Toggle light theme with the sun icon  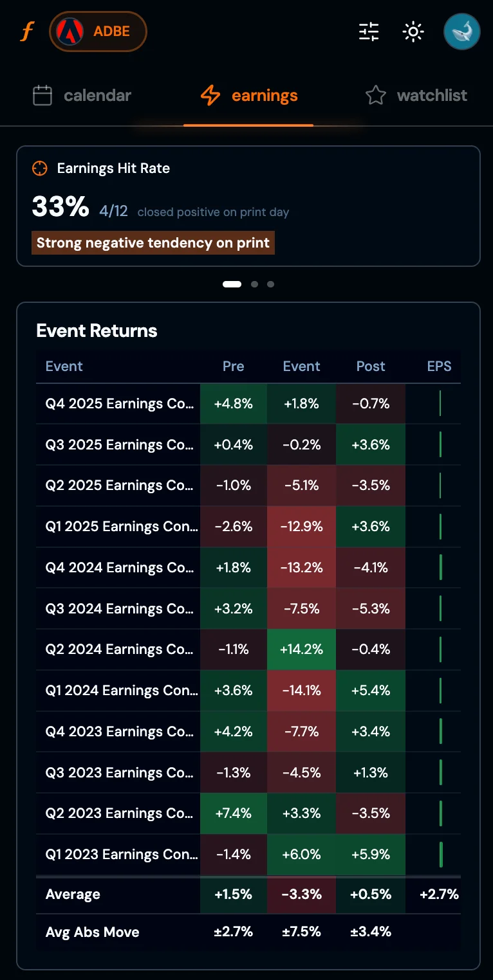pyautogui.click(x=413, y=31)
